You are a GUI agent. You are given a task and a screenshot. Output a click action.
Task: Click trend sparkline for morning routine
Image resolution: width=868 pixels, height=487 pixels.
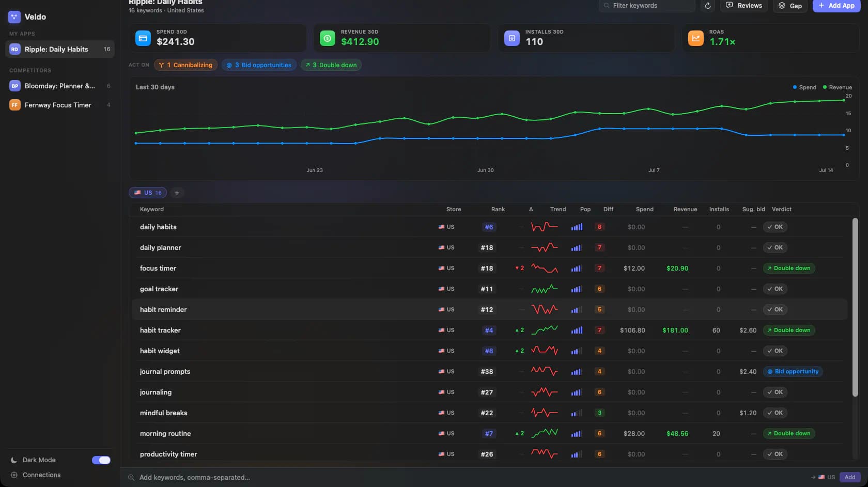(x=545, y=433)
